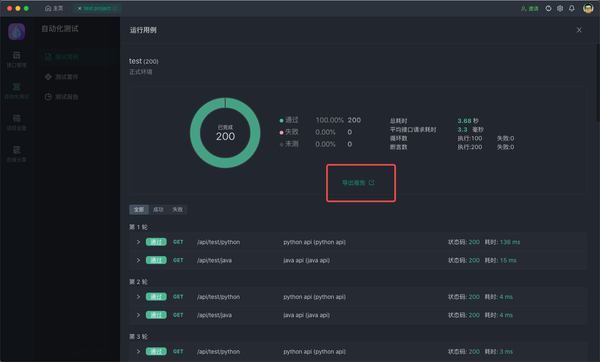
Task: Click the 正式环境 environment label
Action: (x=140, y=72)
